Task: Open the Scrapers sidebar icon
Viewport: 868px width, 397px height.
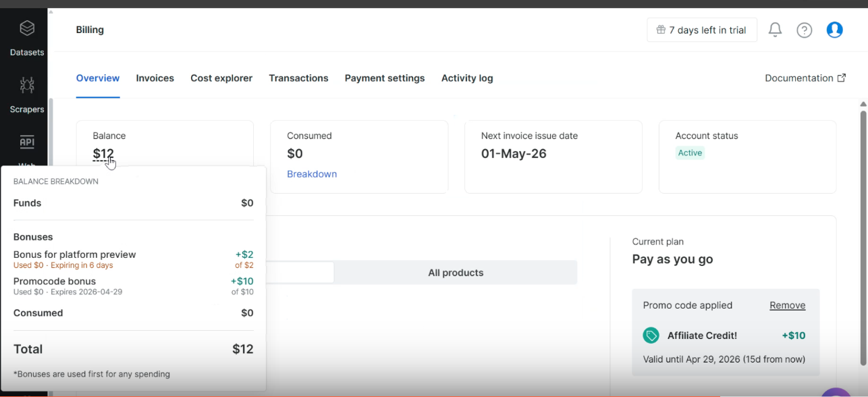Action: pos(27,85)
